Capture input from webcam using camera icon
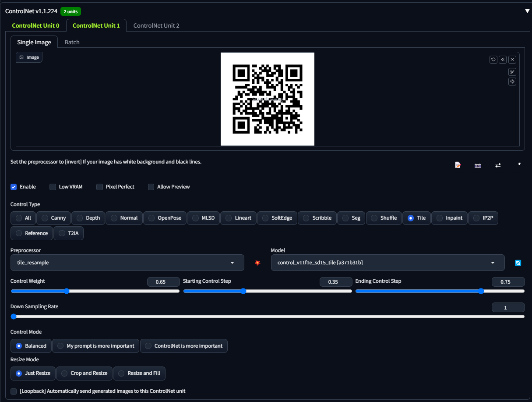The height and width of the screenshot is (402, 532). tap(477, 165)
